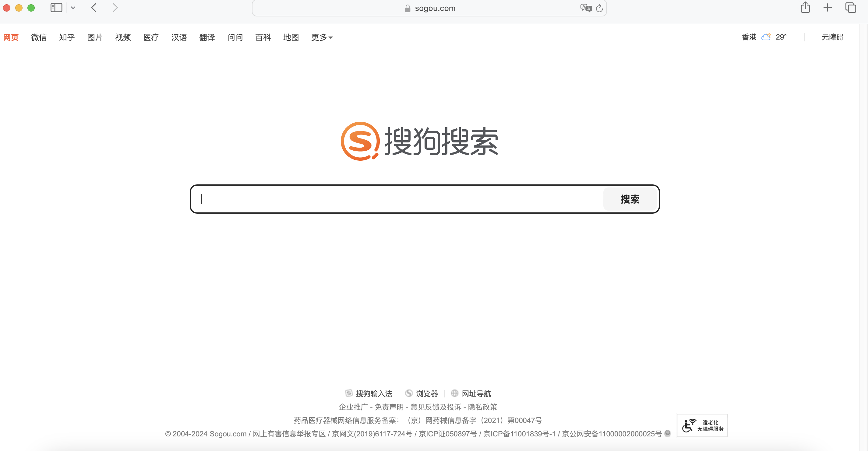
Task: Click 京ICP备11001839号-1 link
Action: (519, 434)
